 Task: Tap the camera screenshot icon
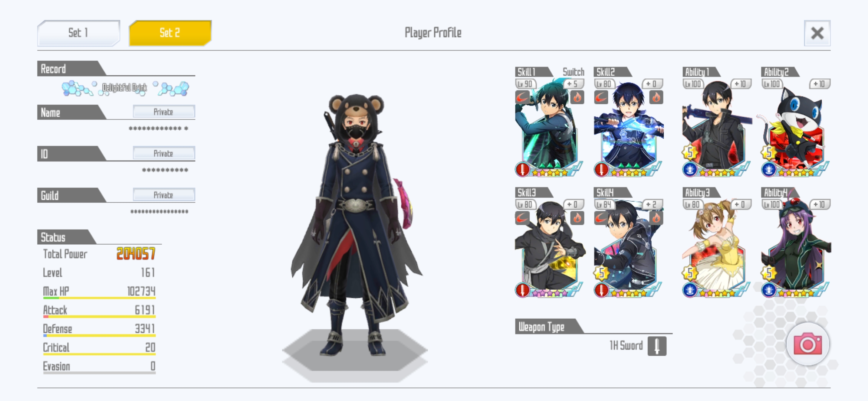coord(808,344)
